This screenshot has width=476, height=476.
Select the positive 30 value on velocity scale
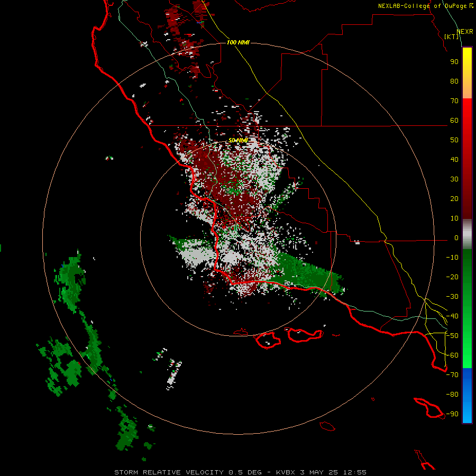454,179
